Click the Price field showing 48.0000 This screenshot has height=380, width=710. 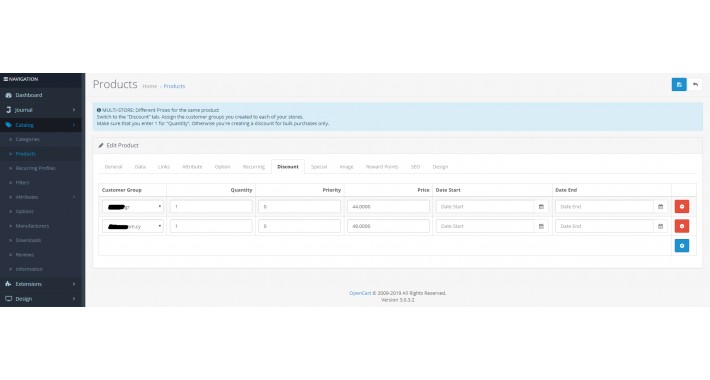[388, 226]
